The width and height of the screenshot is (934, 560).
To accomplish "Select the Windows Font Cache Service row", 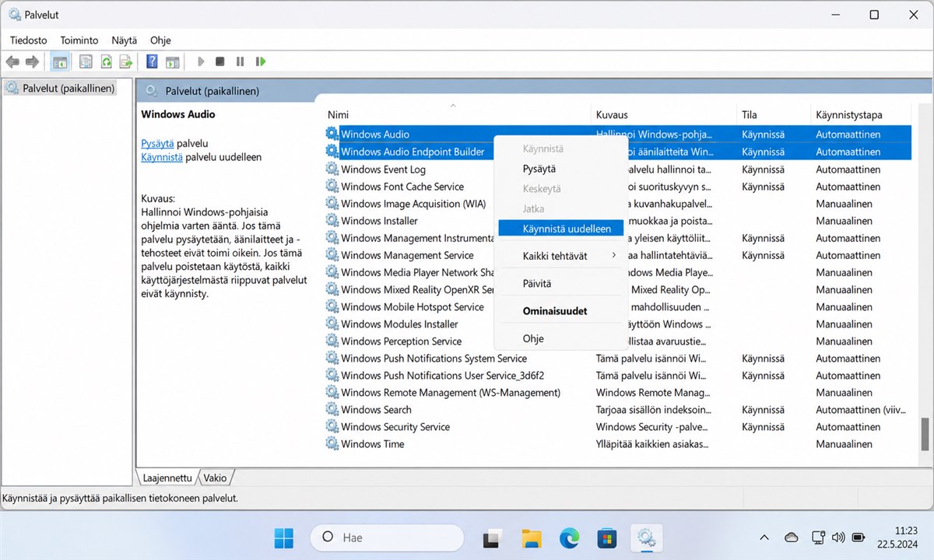I will (x=618, y=187).
